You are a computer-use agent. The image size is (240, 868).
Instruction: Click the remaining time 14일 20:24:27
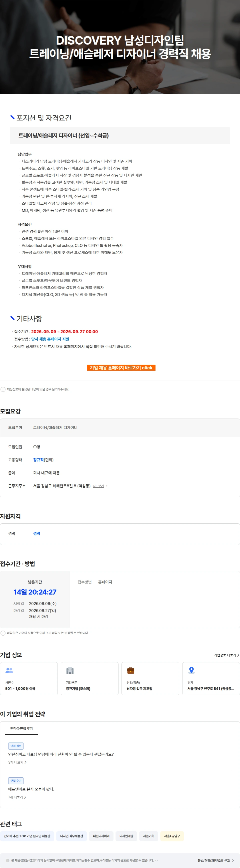[35, 592]
